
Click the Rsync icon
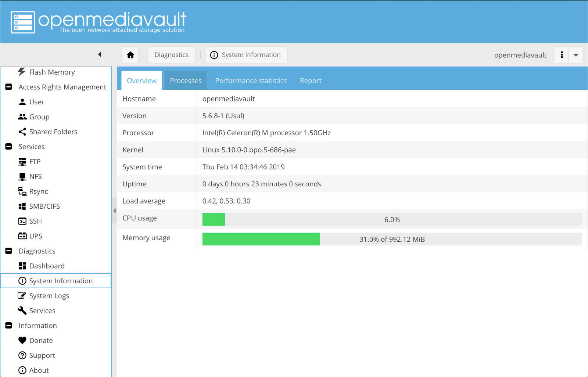[x=22, y=191]
